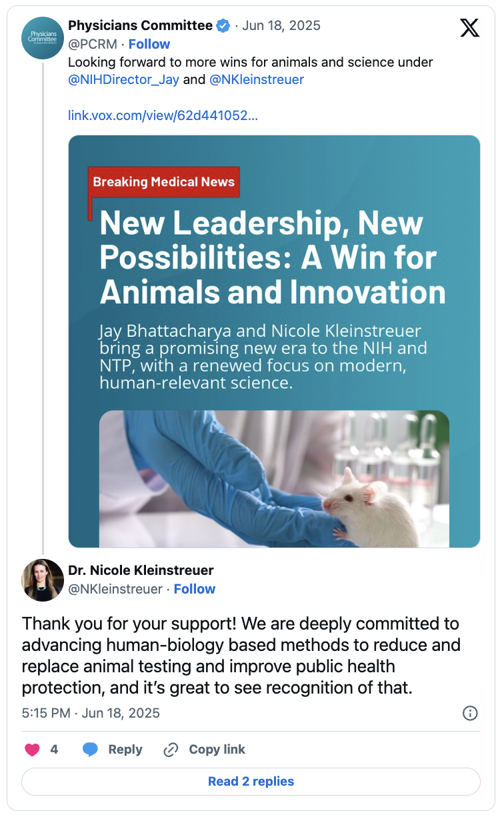Open Dr. Nicole Kleinstreuer's profile photo
504x815 pixels.
point(43,580)
